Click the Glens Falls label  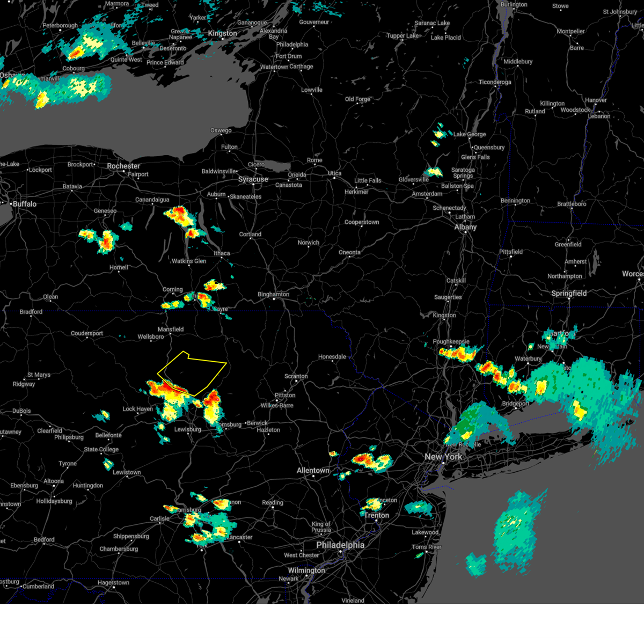click(475, 157)
